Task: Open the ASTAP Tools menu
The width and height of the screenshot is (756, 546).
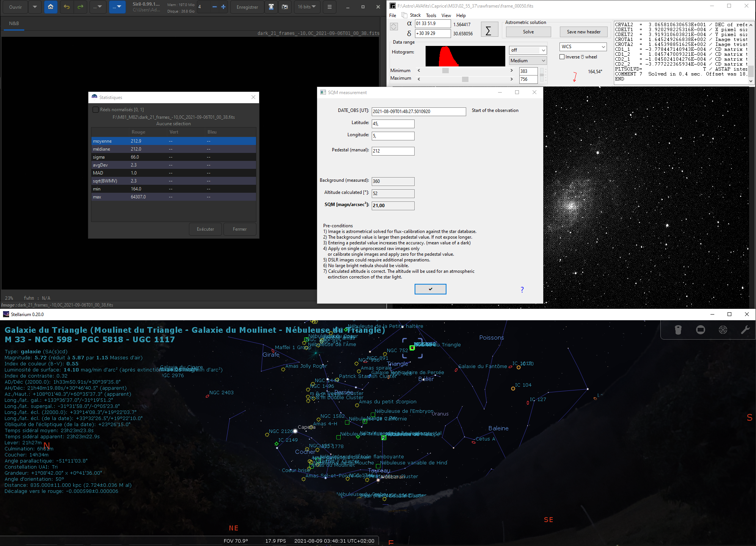Action: (x=431, y=16)
